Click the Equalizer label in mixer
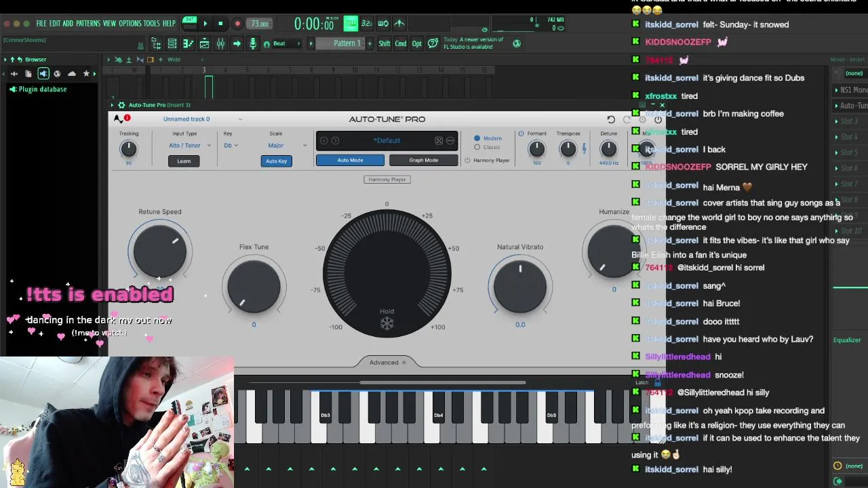Screen dimensions: 868x488 pos(847,340)
